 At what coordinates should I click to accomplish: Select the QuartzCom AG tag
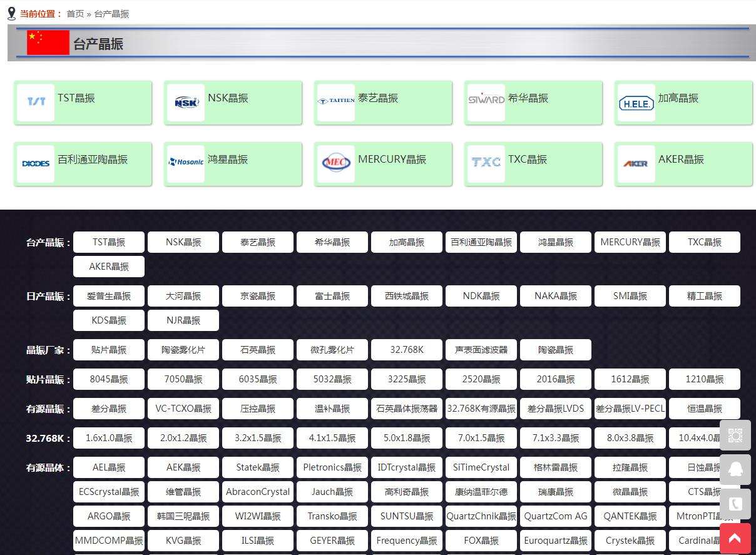tap(556, 516)
